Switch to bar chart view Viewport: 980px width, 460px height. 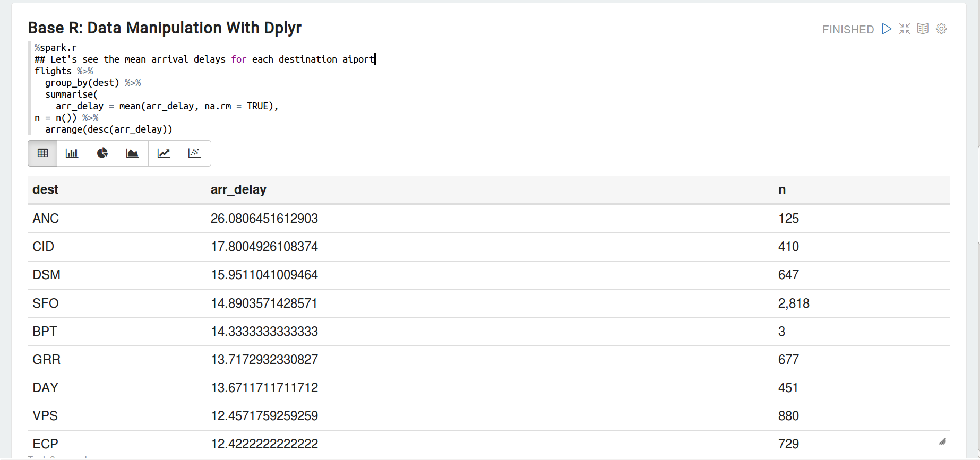(72, 153)
